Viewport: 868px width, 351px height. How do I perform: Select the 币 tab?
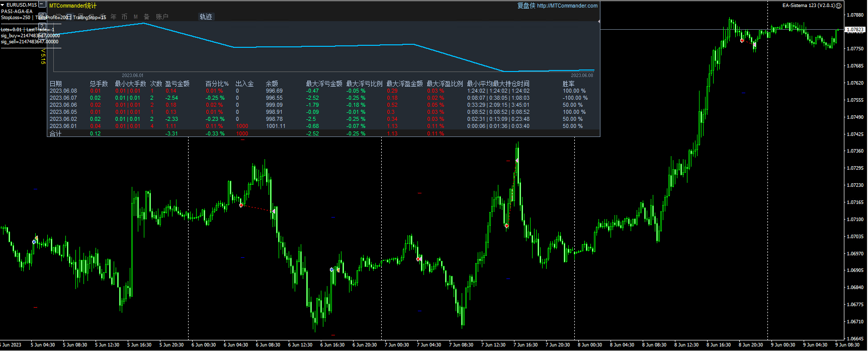[124, 17]
